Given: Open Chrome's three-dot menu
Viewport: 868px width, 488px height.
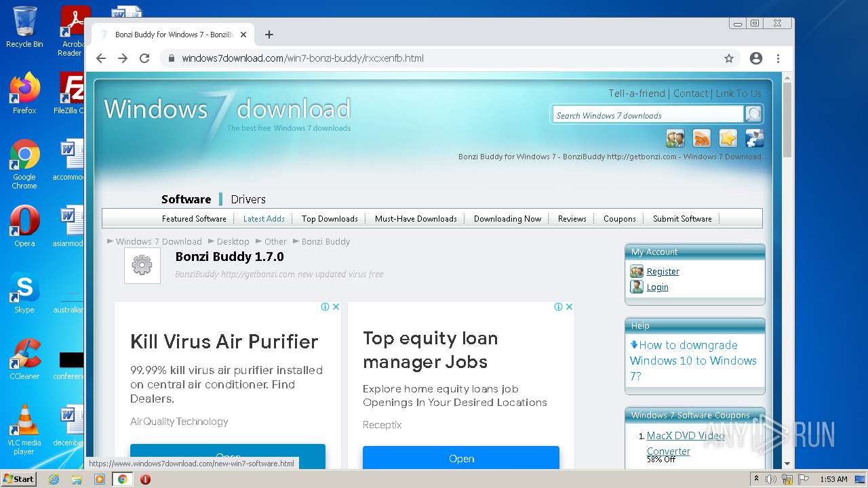Looking at the screenshot, I should 778,58.
